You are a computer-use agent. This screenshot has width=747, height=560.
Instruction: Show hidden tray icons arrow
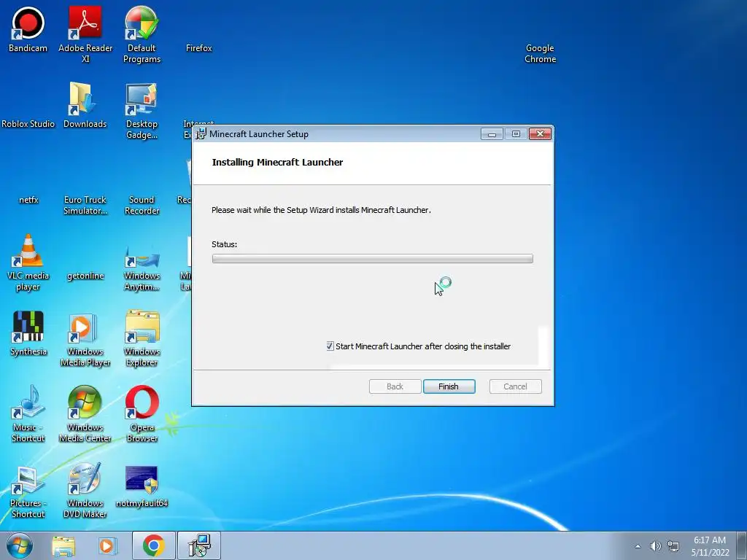[638, 546]
